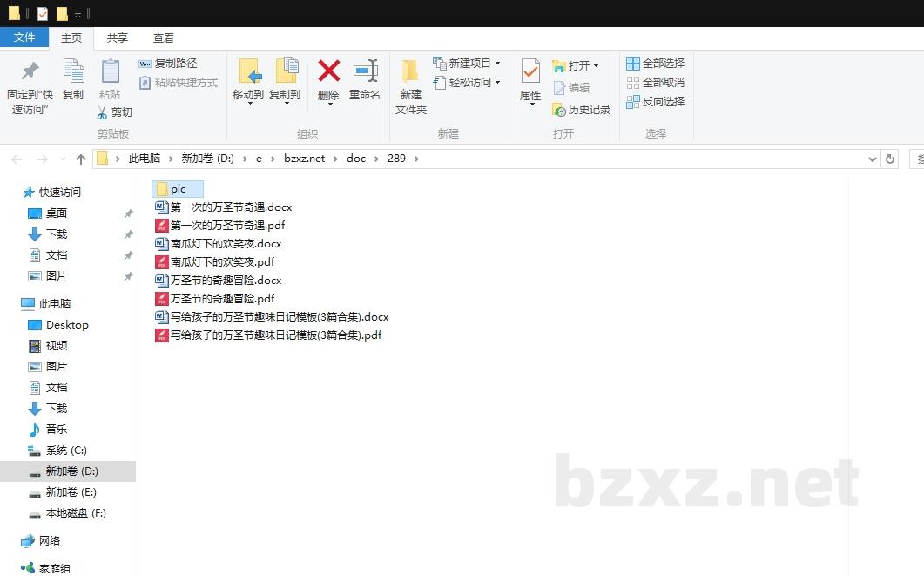Screen dimensions: 924x576
Task: Expand the address bar history dropdown
Action: [x=873, y=159]
